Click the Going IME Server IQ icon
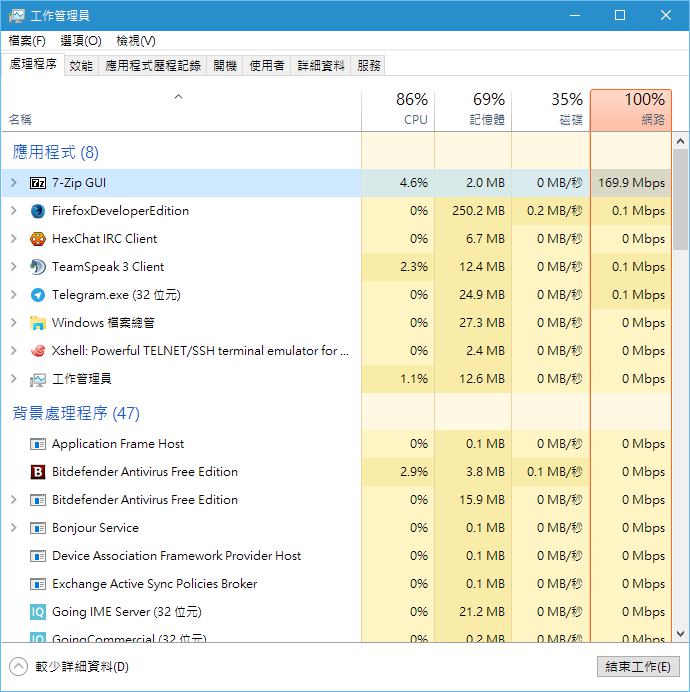690x692 pixels. pyautogui.click(x=38, y=612)
